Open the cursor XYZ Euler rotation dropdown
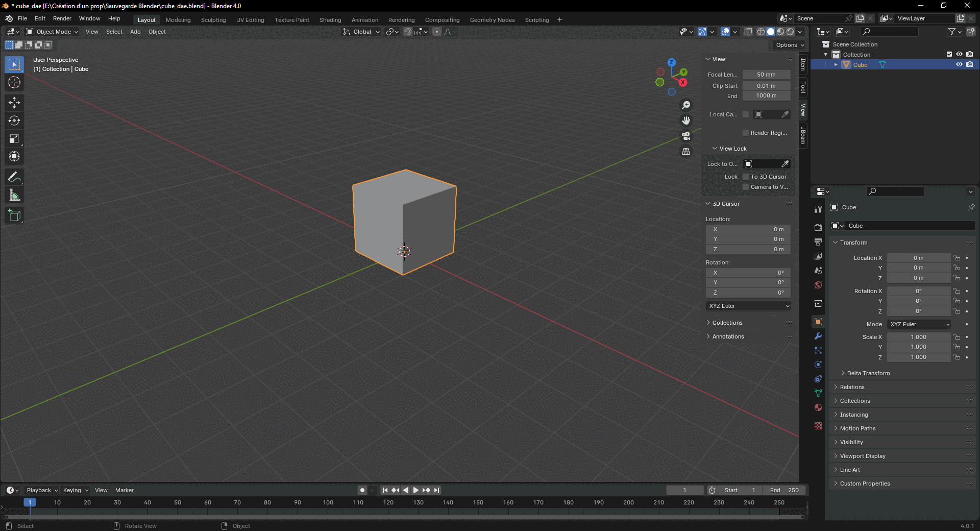The image size is (980, 531). [748, 306]
